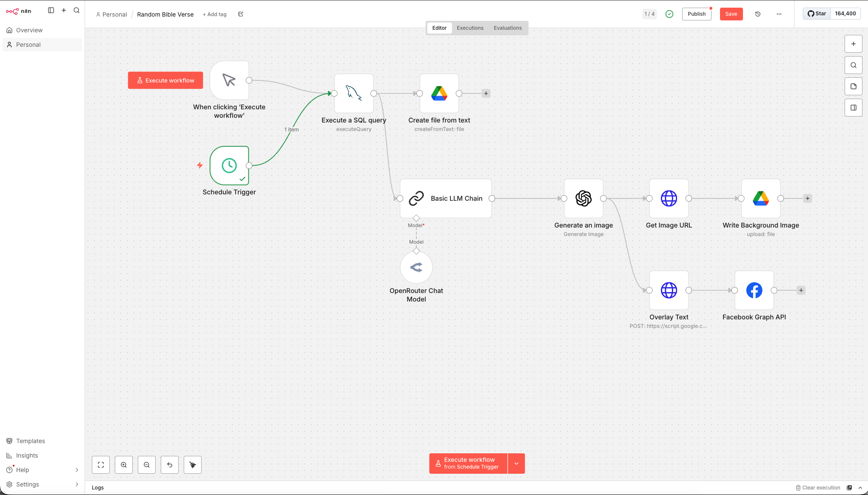This screenshot has width=868, height=495.
Task: Toggle the left sidebar collapse icon
Action: click(x=51, y=10)
